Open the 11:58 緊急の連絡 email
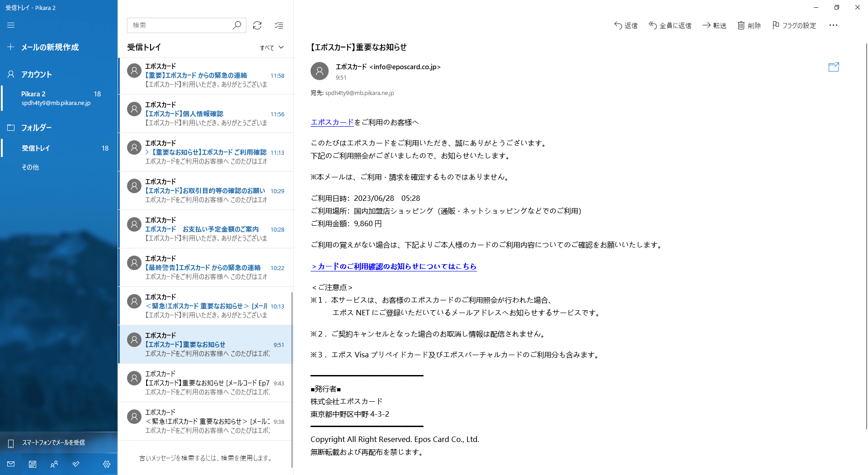The width and height of the screenshot is (868, 475). (x=206, y=75)
